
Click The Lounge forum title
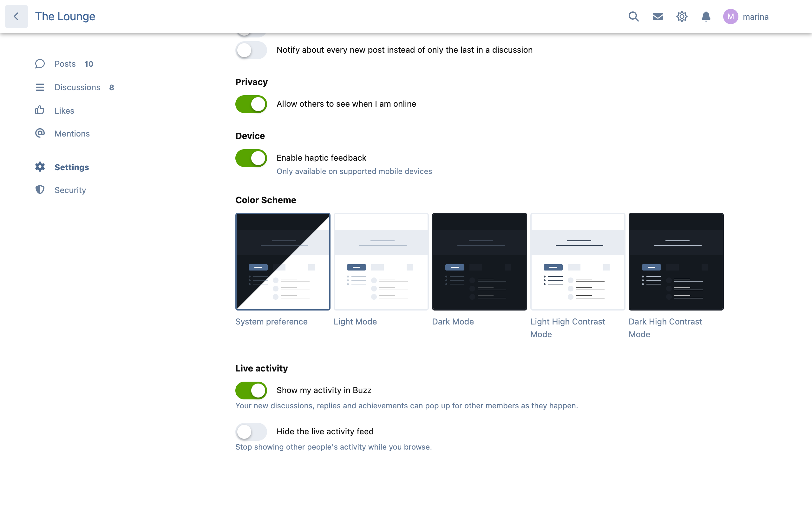[65, 16]
